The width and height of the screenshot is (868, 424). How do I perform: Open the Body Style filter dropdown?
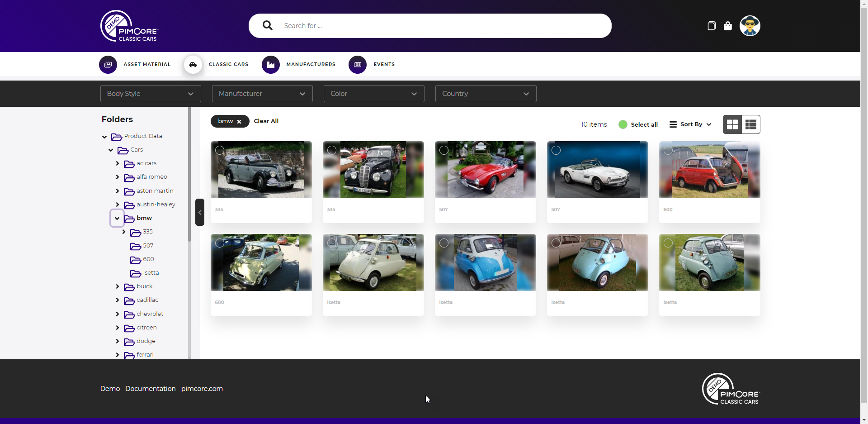(151, 94)
